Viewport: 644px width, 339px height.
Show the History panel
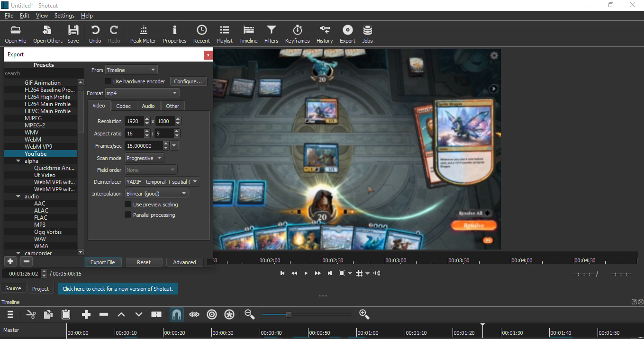[325, 34]
